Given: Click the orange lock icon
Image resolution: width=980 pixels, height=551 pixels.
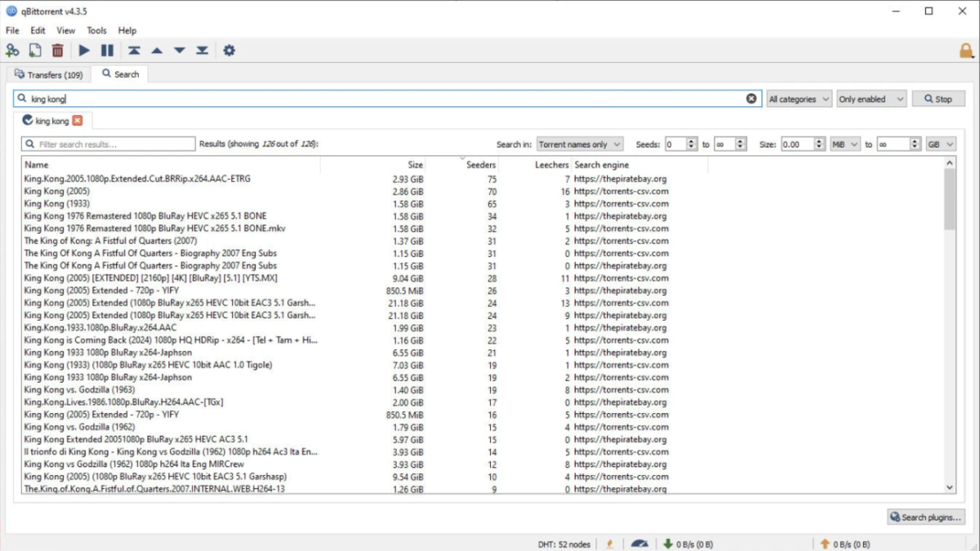Looking at the screenshot, I should 966,51.
